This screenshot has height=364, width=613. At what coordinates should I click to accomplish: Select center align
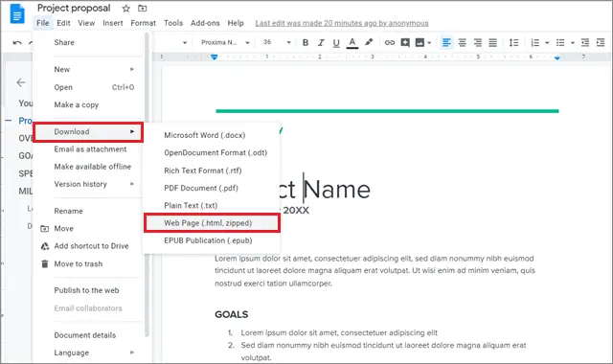coord(462,42)
